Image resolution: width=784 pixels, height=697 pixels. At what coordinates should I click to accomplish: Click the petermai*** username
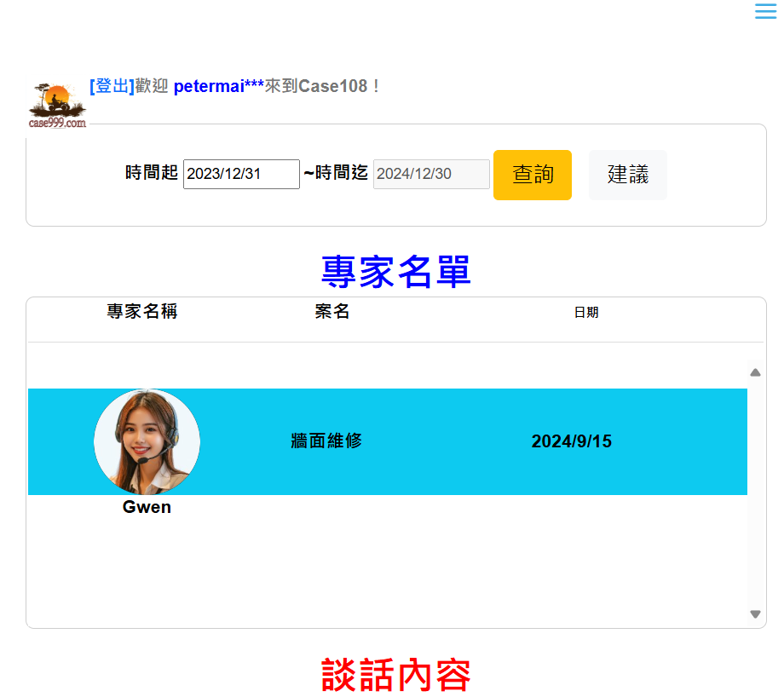pyautogui.click(x=218, y=86)
